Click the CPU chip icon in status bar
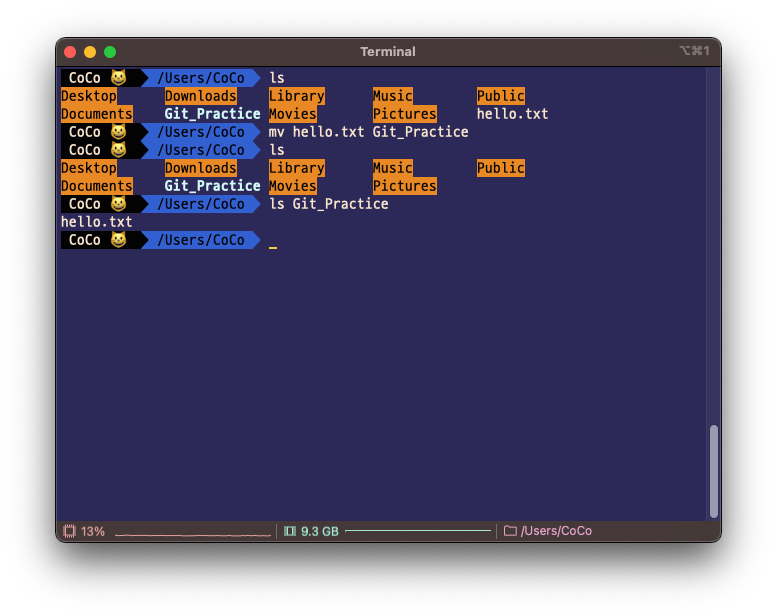777x616 pixels. [x=69, y=531]
